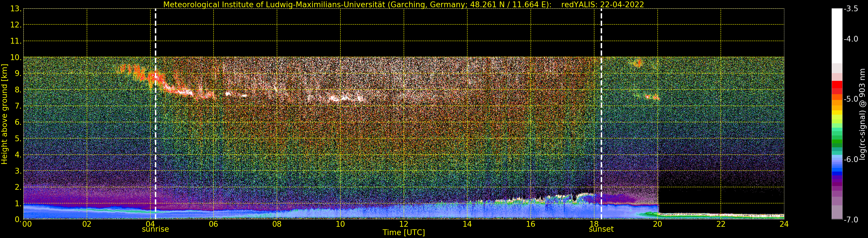The width and height of the screenshot is (868, 238).
Task: Click the height axis tick '9.'
Action: coord(18,74)
